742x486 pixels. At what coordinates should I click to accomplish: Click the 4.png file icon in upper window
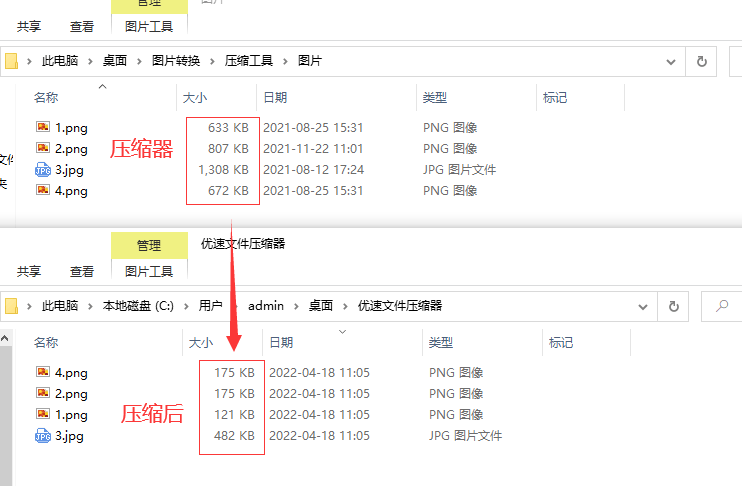pos(43,190)
